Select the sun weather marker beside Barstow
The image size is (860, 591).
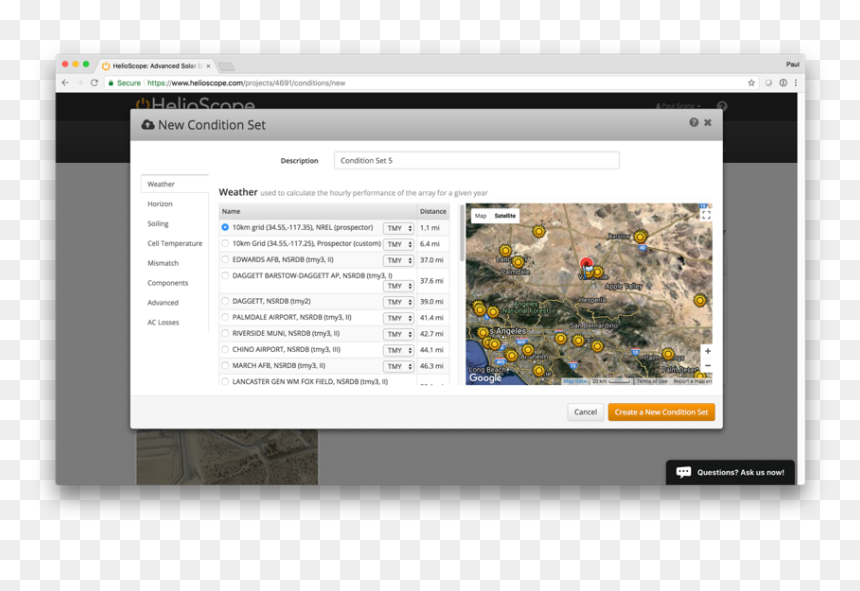(x=640, y=237)
